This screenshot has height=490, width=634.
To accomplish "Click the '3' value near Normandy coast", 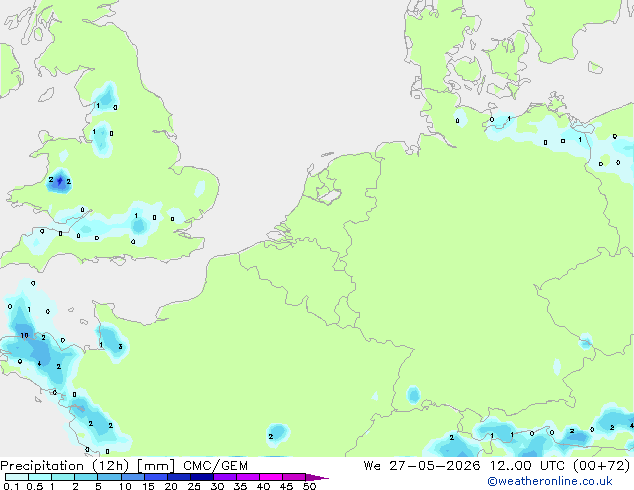I will click(x=120, y=346).
